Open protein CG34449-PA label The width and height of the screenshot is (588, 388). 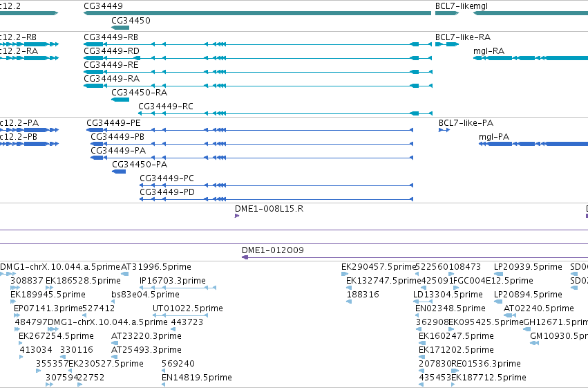(x=118, y=151)
